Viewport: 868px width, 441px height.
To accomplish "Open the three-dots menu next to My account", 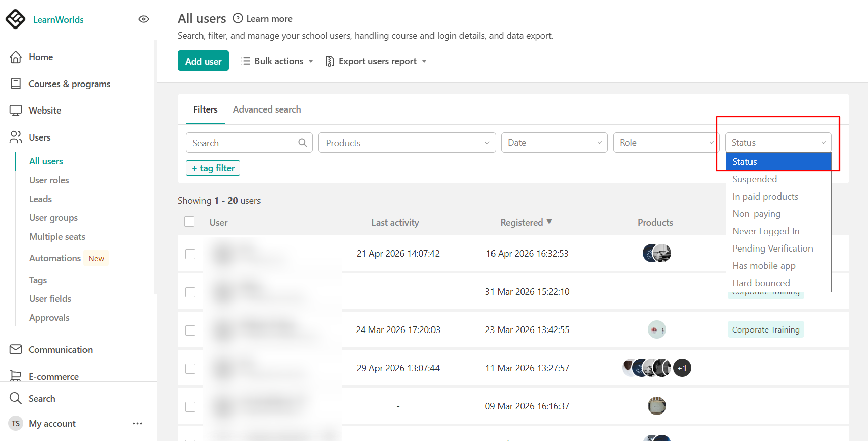I will point(137,423).
